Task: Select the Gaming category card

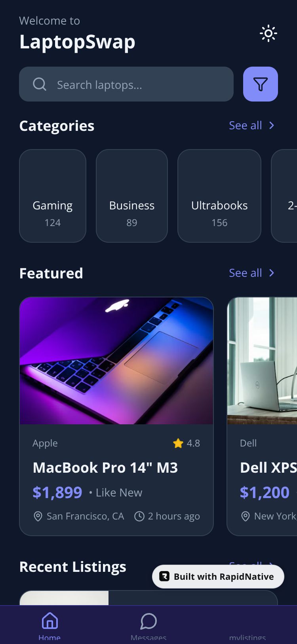Action: click(x=53, y=196)
